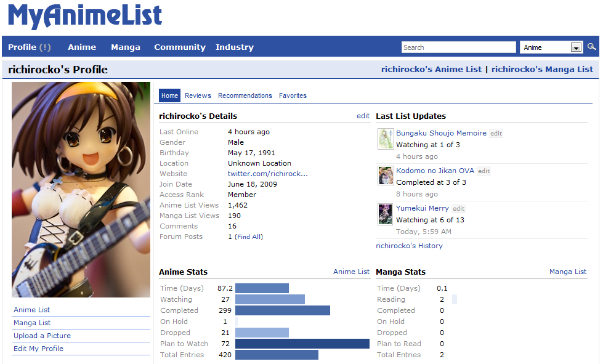The width and height of the screenshot is (603, 364).
Task: Click the search magnifier icon
Action: click(591, 47)
